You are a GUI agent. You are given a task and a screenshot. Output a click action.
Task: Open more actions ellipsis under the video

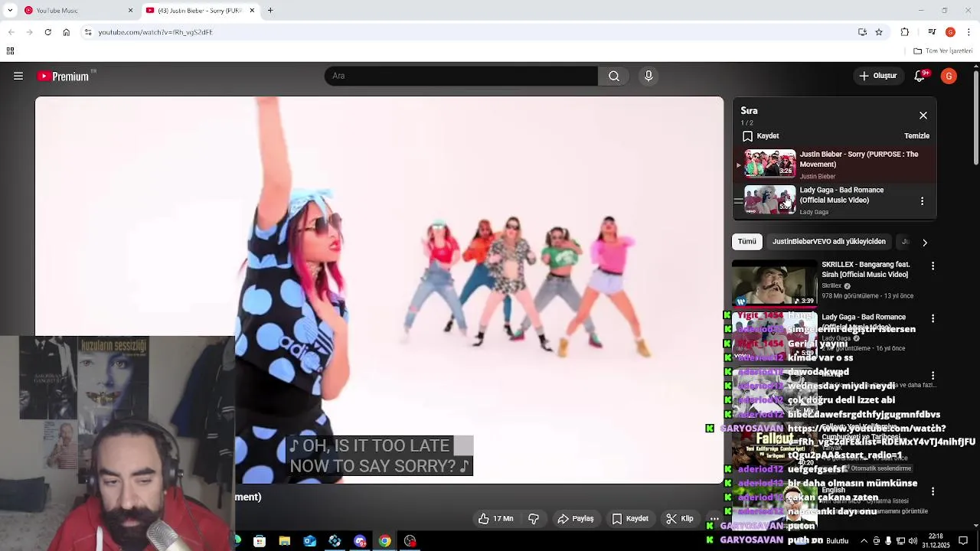coord(714,519)
